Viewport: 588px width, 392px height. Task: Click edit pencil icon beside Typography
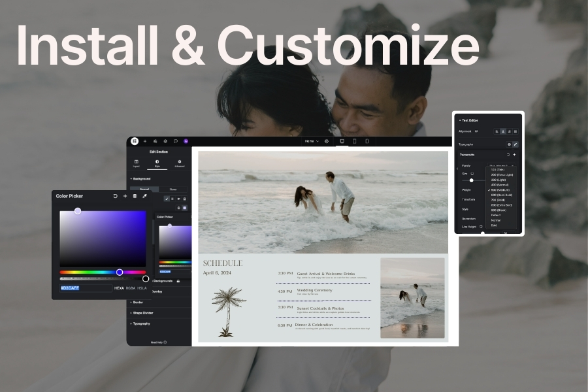tap(515, 144)
